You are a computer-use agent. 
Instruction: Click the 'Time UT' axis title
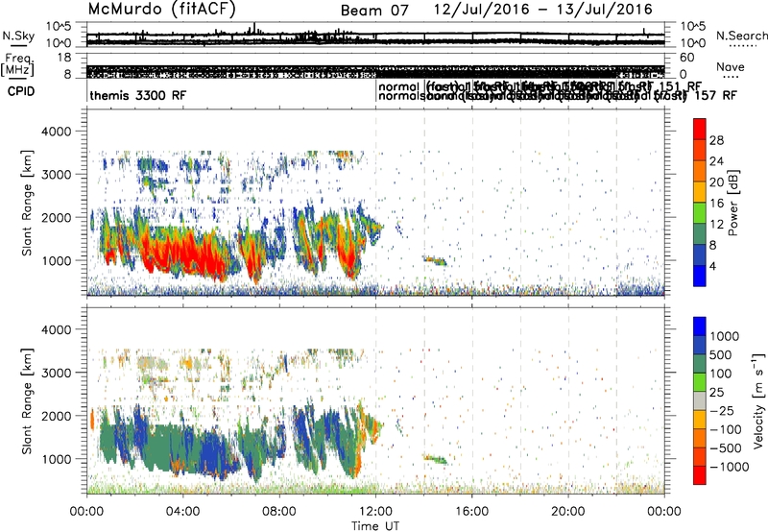[x=375, y=526]
